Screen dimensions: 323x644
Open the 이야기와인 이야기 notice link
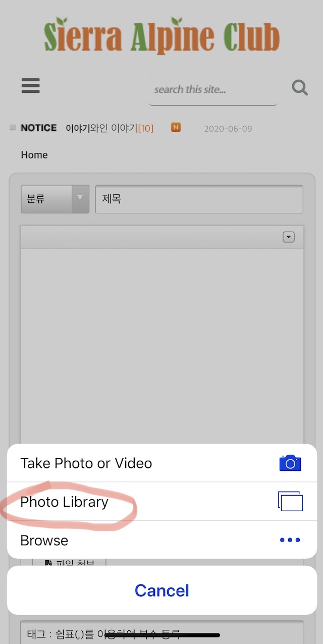click(110, 128)
